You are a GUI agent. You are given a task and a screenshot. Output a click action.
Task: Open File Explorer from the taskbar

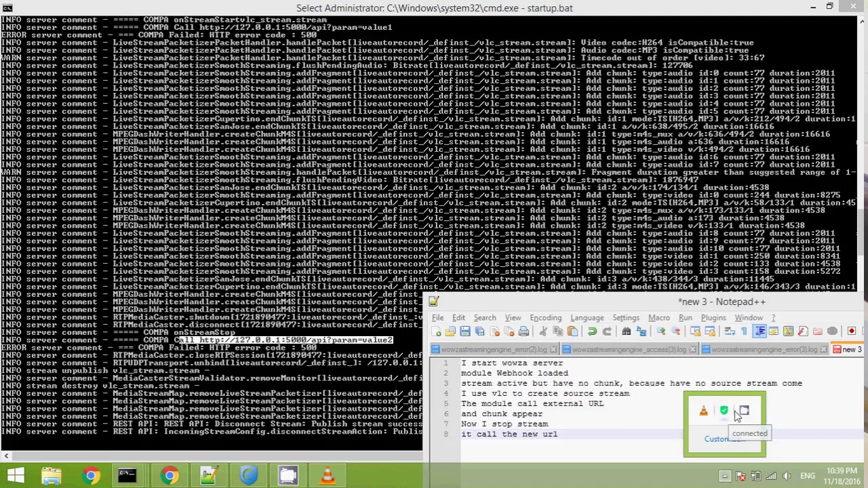coord(52,475)
